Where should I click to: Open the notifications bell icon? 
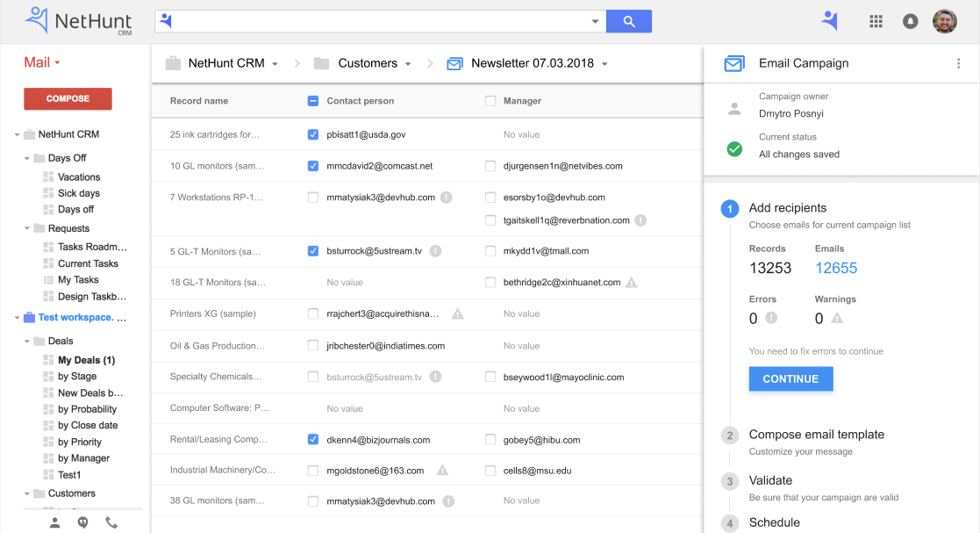click(x=910, y=21)
